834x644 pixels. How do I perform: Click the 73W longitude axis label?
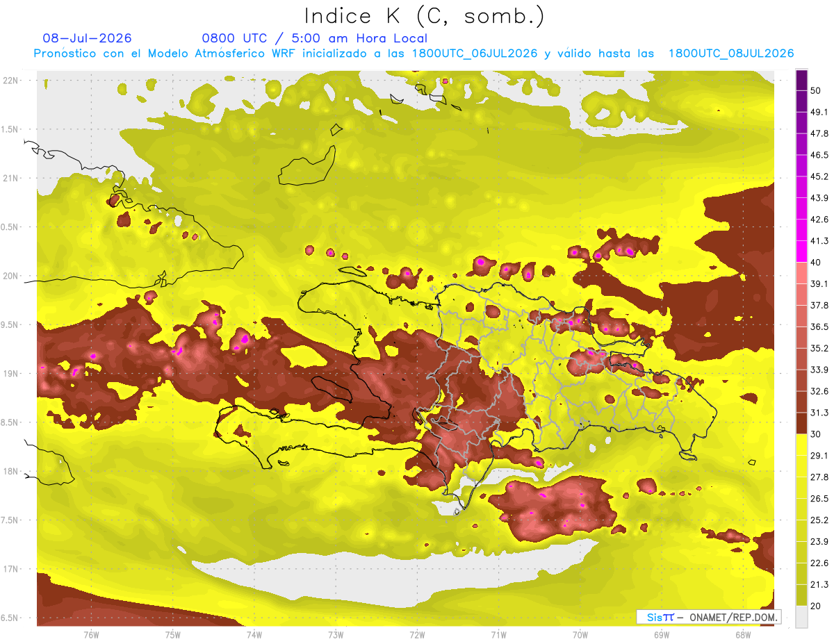pyautogui.click(x=336, y=634)
